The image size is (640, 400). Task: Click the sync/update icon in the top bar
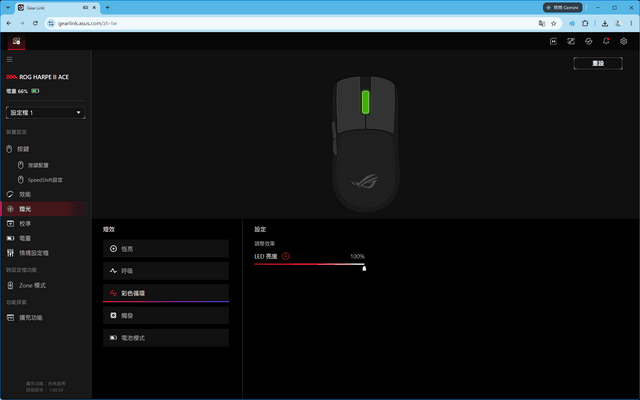589,41
